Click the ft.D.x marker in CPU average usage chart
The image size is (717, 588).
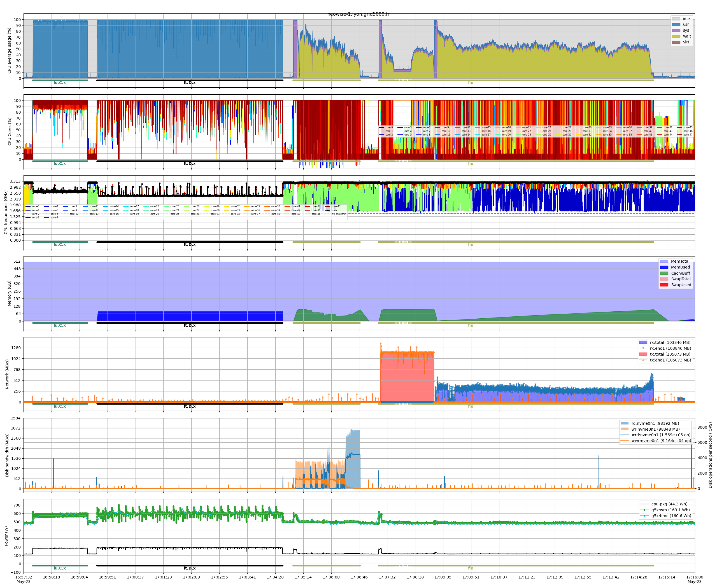189,83
